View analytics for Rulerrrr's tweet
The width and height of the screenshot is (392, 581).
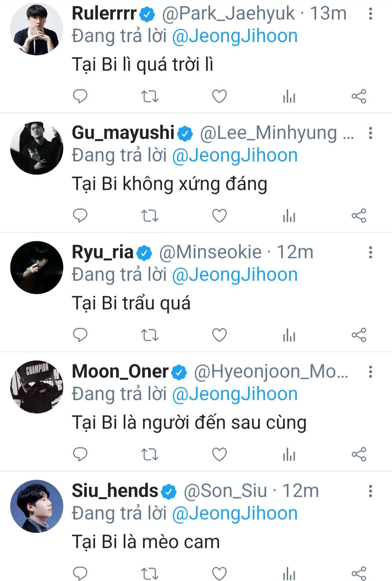coord(289,96)
